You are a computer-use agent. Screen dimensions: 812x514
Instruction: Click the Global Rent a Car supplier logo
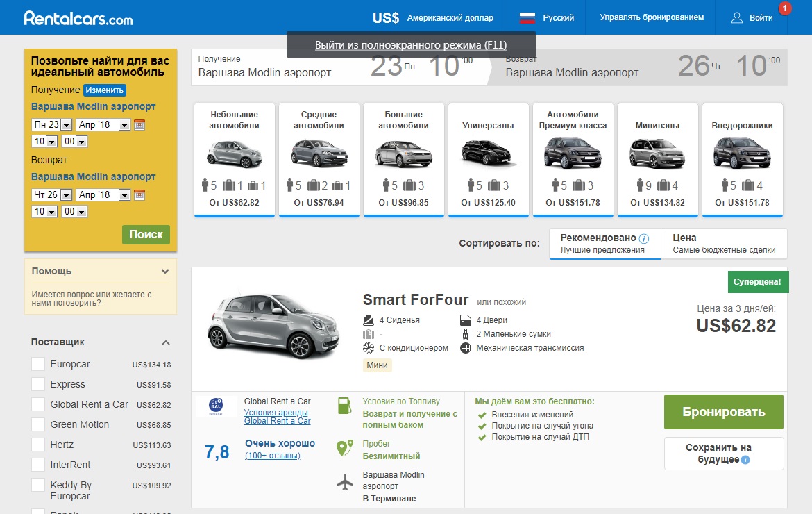[x=216, y=406]
